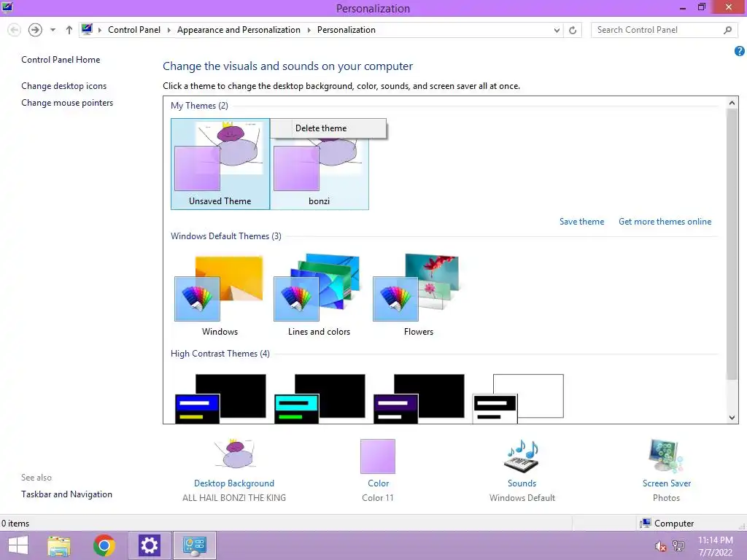This screenshot has height=560, width=747.
Task: Open the clock showing 11:14 PM
Action: tap(715, 546)
